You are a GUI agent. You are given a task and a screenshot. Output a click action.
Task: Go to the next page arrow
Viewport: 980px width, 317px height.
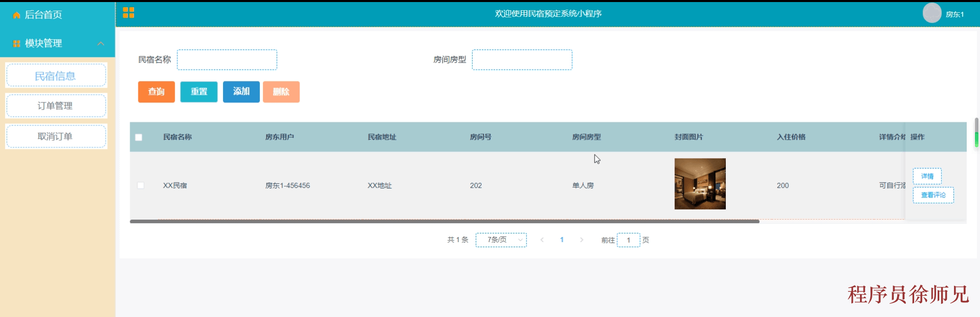click(581, 240)
